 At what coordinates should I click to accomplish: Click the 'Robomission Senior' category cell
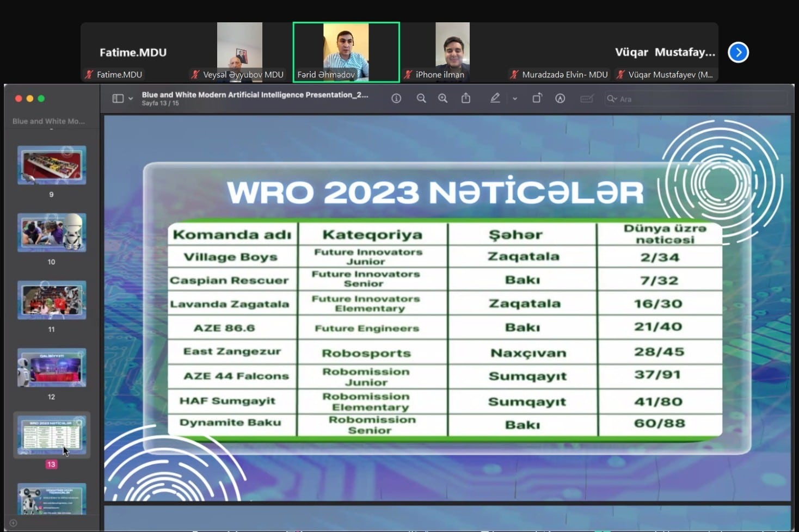(372, 425)
